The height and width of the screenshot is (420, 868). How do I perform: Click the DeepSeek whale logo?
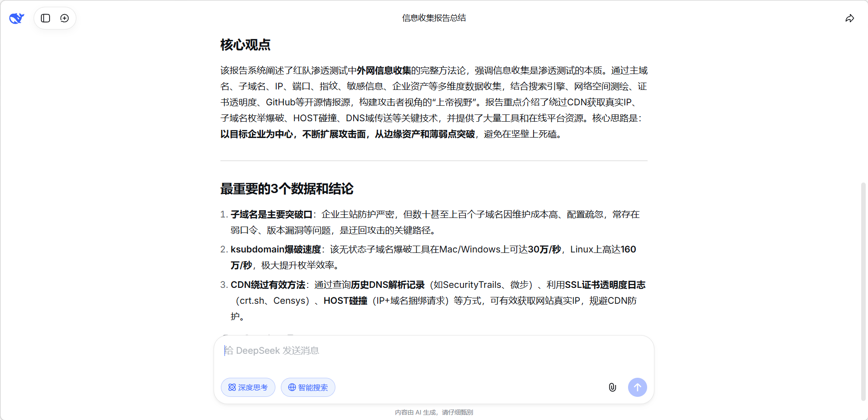pos(17,18)
